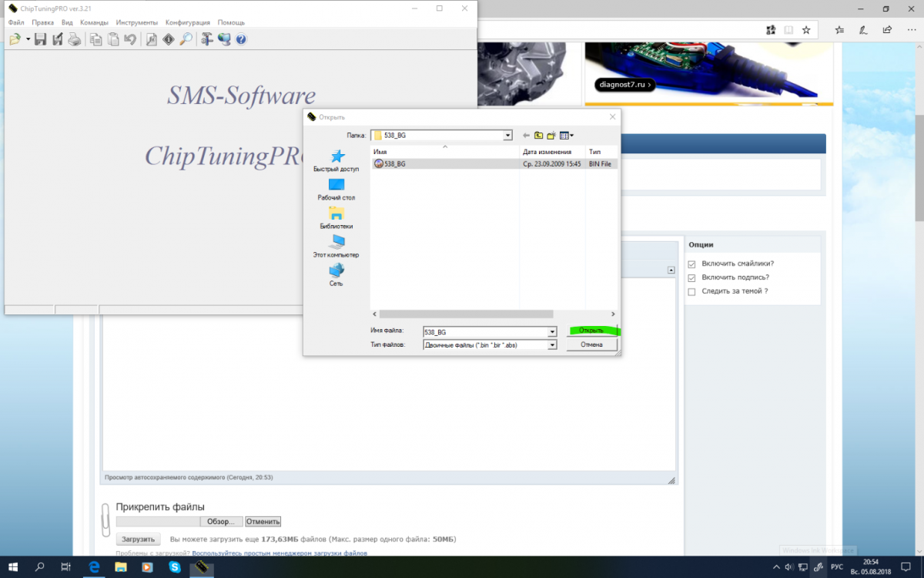Expand the Тип файлов dropdown
The height and width of the screenshot is (578, 924).
[x=552, y=345]
